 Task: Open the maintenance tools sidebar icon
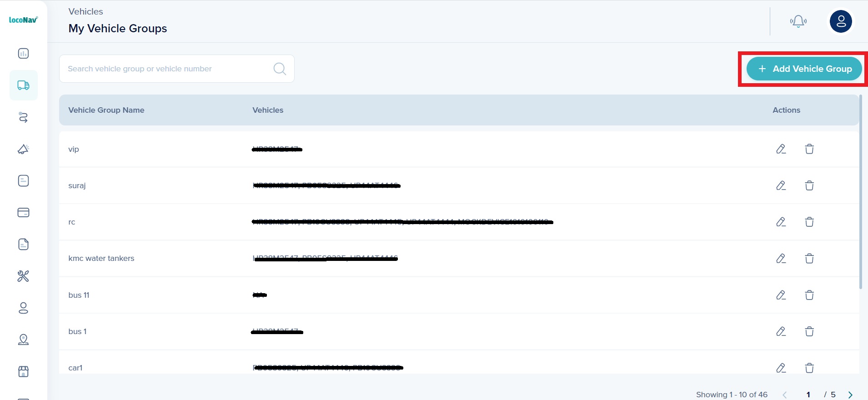(23, 276)
